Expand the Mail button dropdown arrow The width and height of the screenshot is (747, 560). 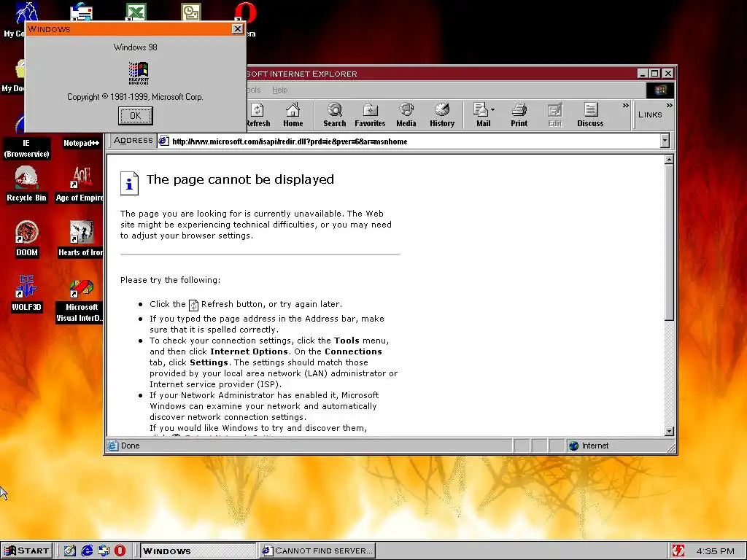coord(493,110)
